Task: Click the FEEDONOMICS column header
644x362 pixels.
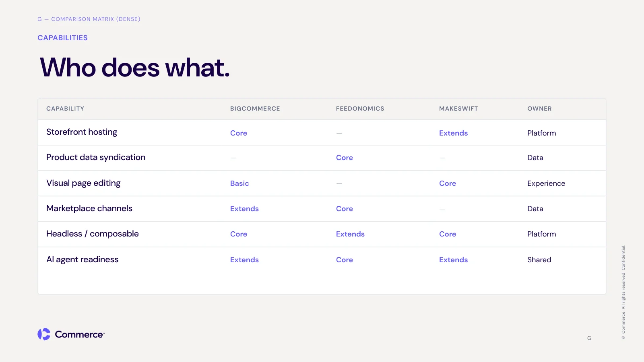Action: [360, 109]
